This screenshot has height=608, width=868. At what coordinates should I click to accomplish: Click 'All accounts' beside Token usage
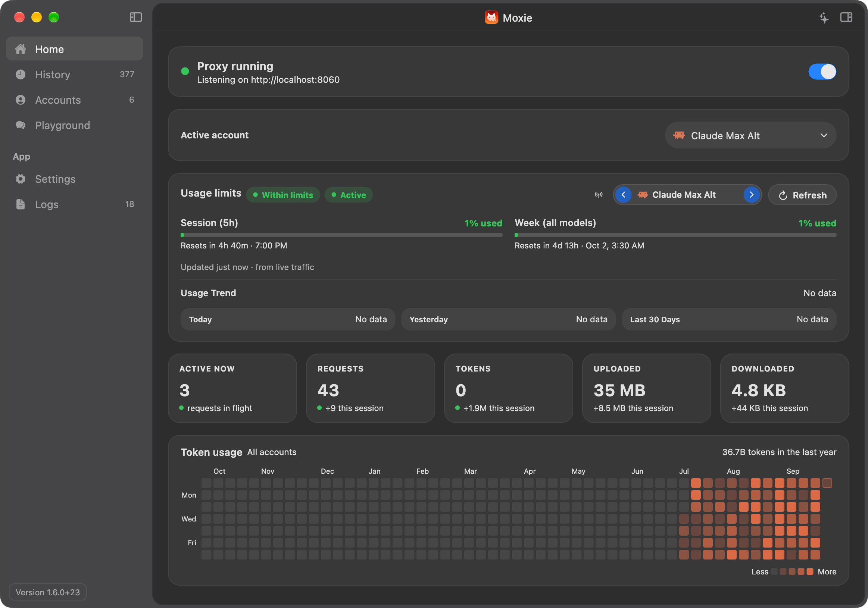[272, 452]
